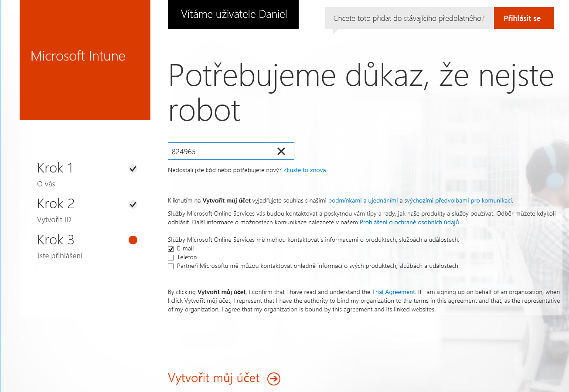Open Prohlášení o ochraně osobních údajů link

[x=409, y=223]
